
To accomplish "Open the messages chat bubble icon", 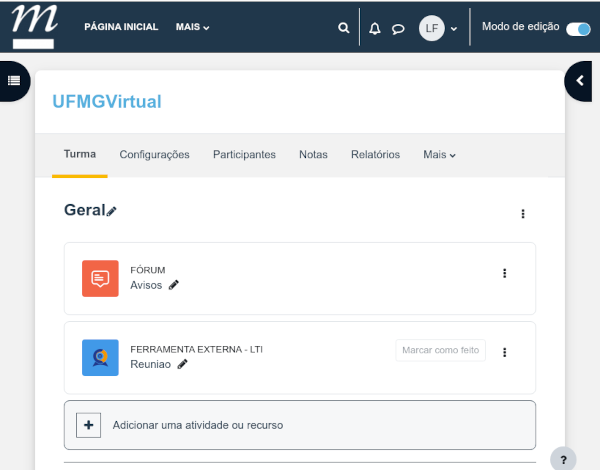I will (398, 28).
